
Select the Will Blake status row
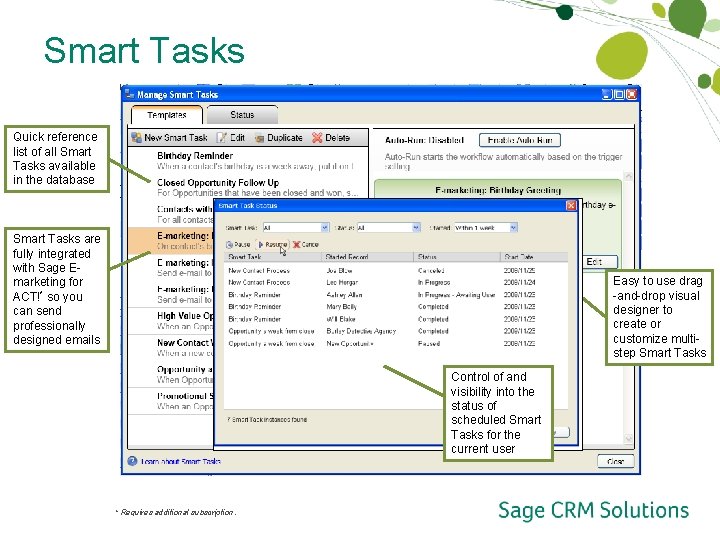(x=396, y=319)
